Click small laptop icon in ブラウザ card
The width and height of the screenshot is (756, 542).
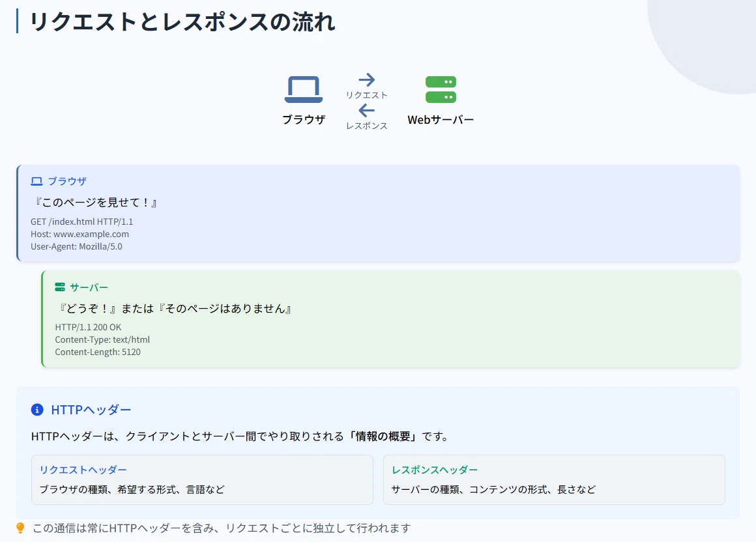click(x=36, y=181)
